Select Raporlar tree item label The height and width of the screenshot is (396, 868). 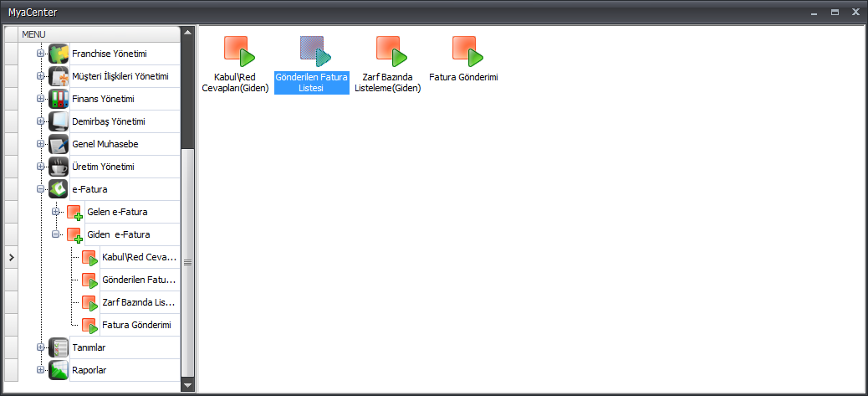pos(89,370)
